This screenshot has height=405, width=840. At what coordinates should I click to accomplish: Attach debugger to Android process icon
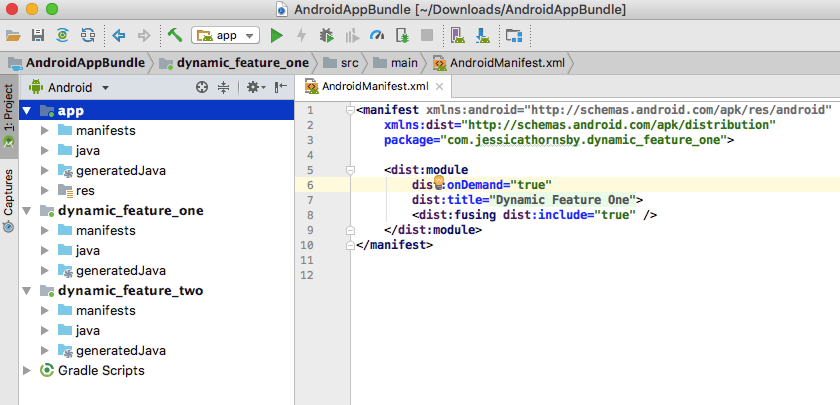coord(402,36)
